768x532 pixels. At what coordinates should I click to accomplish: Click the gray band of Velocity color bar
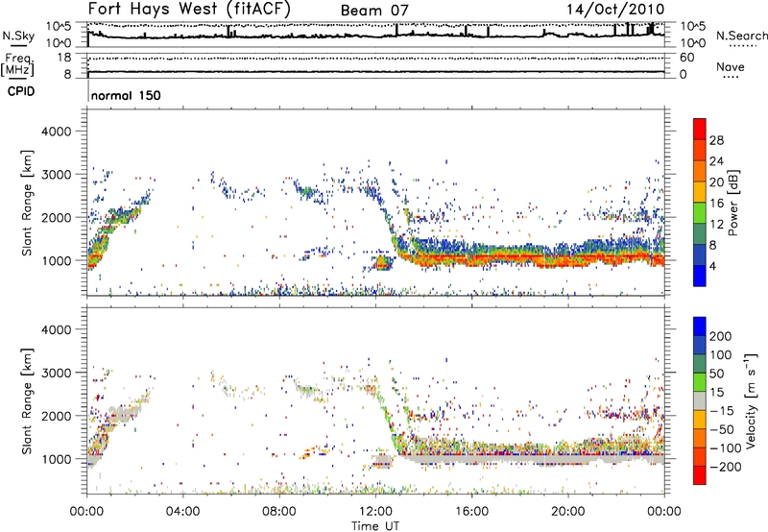pyautogui.click(x=700, y=400)
